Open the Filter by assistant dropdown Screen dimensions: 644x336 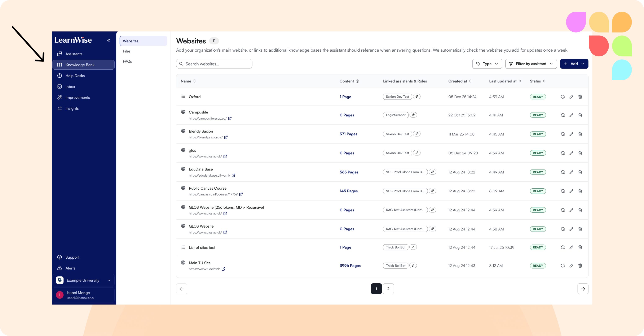pyautogui.click(x=531, y=64)
